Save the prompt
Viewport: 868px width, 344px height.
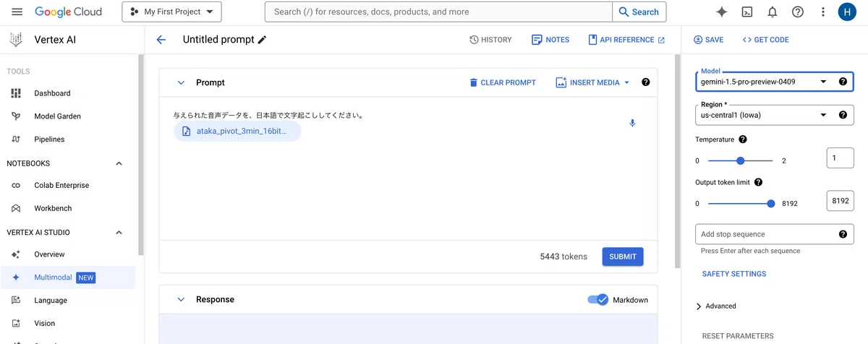click(709, 40)
